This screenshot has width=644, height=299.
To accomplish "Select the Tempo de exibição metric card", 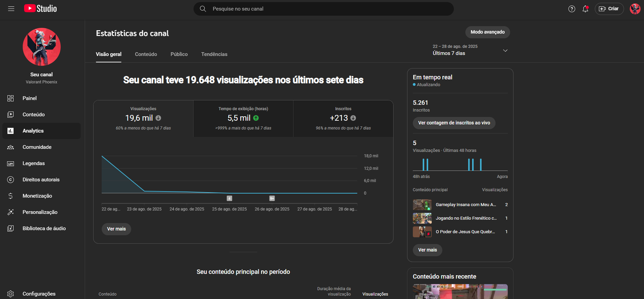I will 243,119.
